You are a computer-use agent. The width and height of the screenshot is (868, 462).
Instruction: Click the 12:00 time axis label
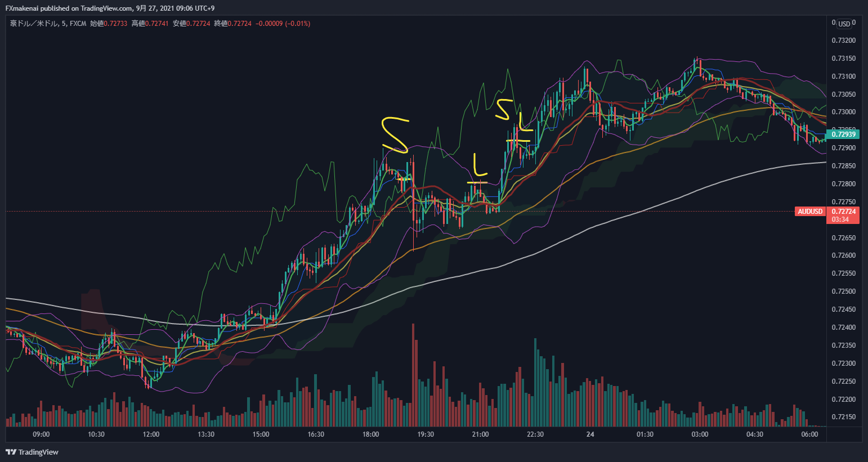pyautogui.click(x=151, y=434)
